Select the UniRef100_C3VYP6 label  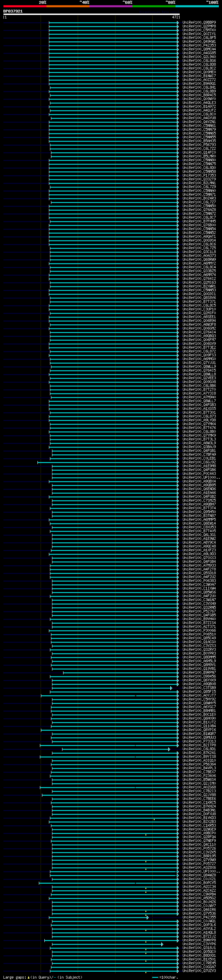point(199,944)
